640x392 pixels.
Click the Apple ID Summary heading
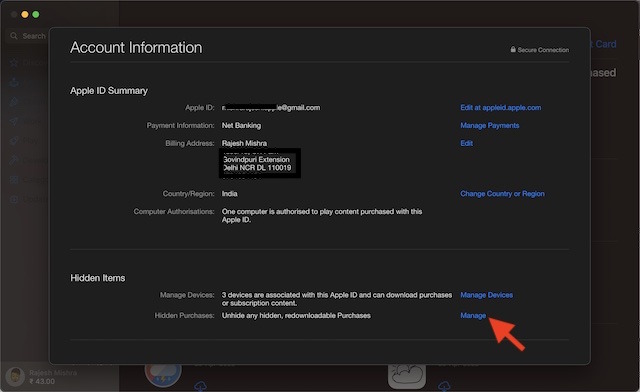pos(109,91)
